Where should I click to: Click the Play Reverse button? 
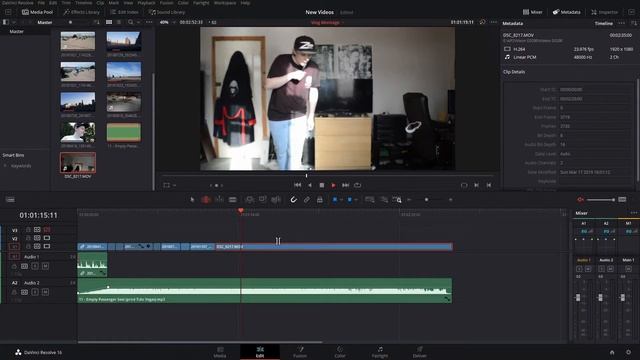click(310, 185)
